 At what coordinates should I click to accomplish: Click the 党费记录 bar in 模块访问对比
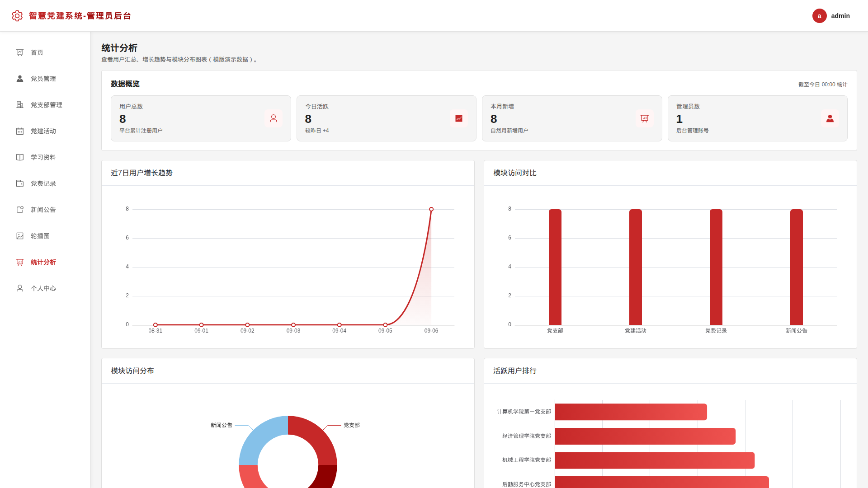click(716, 267)
